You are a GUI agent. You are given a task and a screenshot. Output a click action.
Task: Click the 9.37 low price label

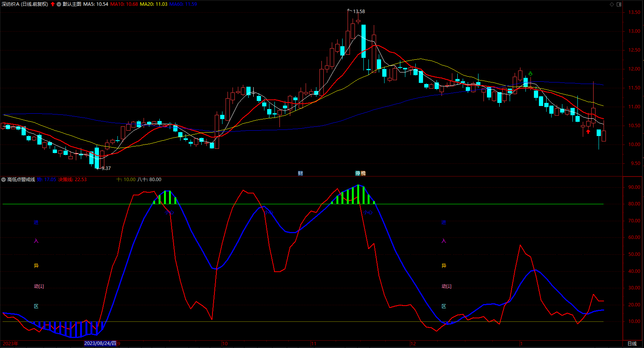(x=106, y=168)
